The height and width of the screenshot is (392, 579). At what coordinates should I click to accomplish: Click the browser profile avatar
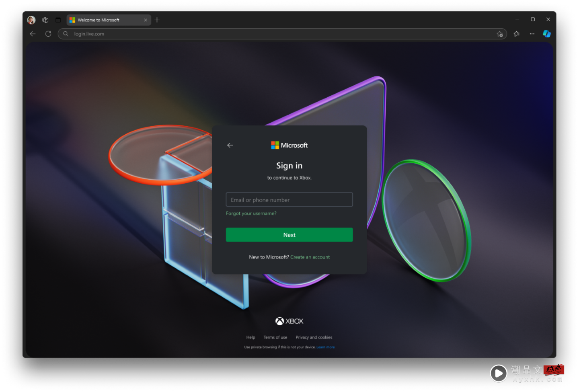tap(31, 20)
